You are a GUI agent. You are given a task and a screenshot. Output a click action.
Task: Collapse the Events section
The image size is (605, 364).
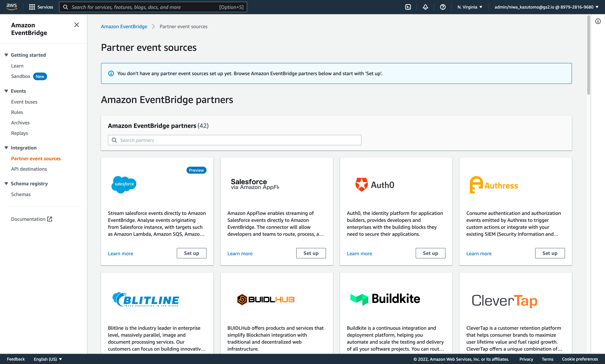point(6,91)
